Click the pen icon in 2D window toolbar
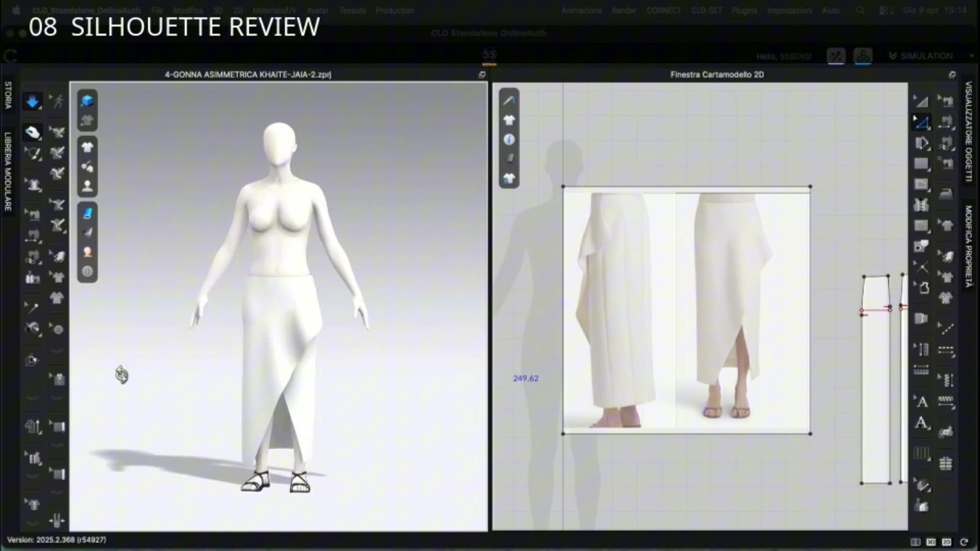The height and width of the screenshot is (551, 980). [x=509, y=101]
